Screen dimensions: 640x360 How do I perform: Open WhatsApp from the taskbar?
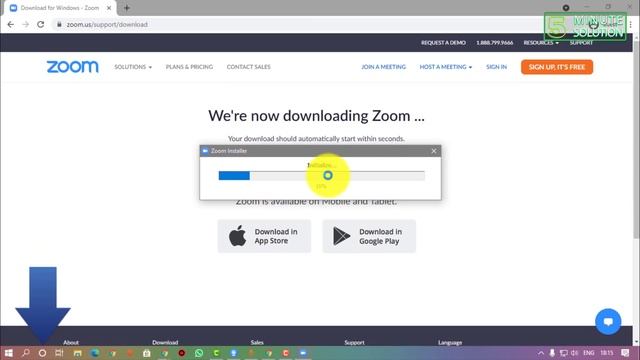tap(199, 353)
